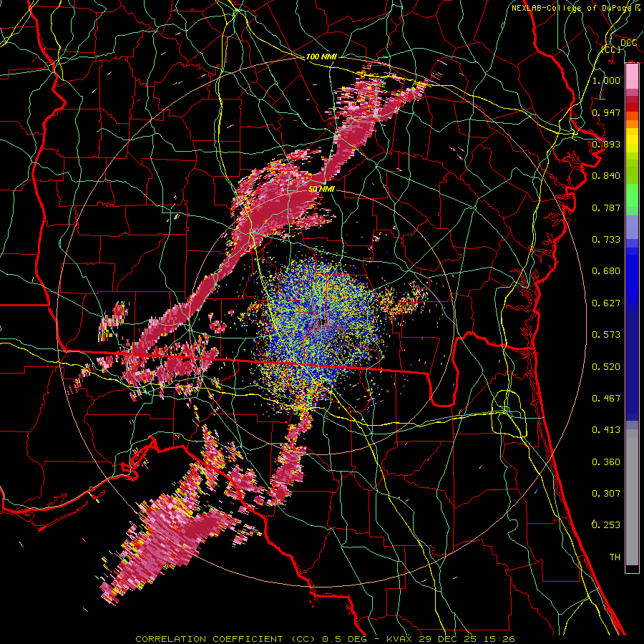This screenshot has height=644, width=644.
Task: Select the 0.893 scale value
Action: [x=606, y=144]
